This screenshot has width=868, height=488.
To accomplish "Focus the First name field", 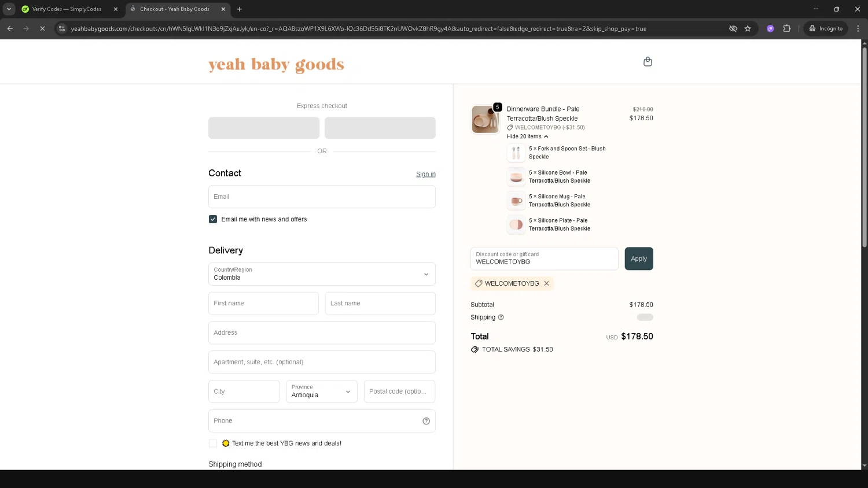I will tap(263, 304).
